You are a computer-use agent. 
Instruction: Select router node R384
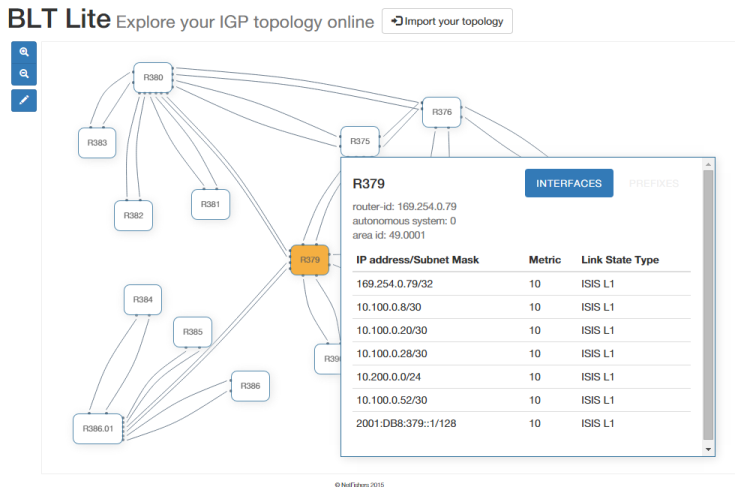click(143, 299)
